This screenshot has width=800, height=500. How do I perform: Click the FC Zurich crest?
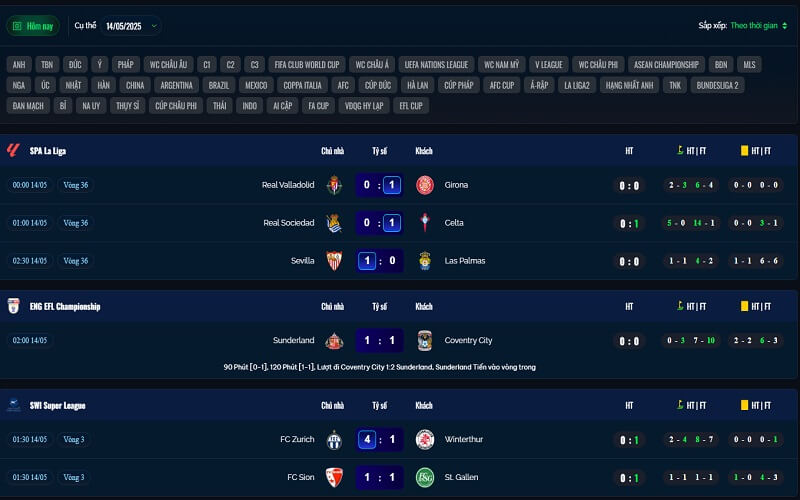point(334,439)
